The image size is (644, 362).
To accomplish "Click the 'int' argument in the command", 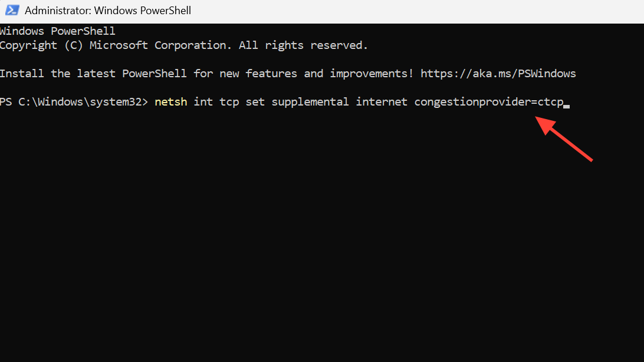I will pos(203,102).
